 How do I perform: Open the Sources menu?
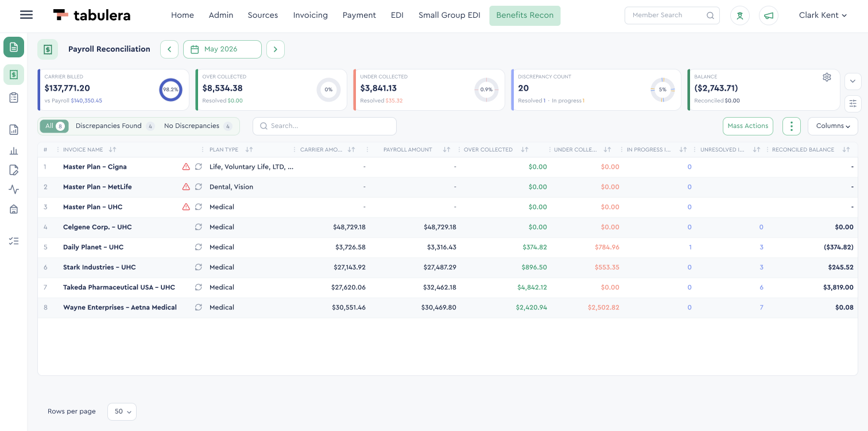(x=263, y=15)
